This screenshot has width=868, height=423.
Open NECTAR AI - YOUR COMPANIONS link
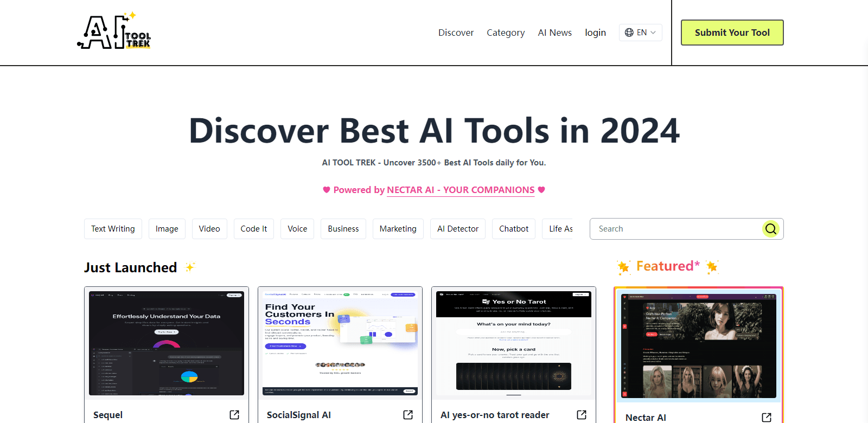(x=461, y=190)
